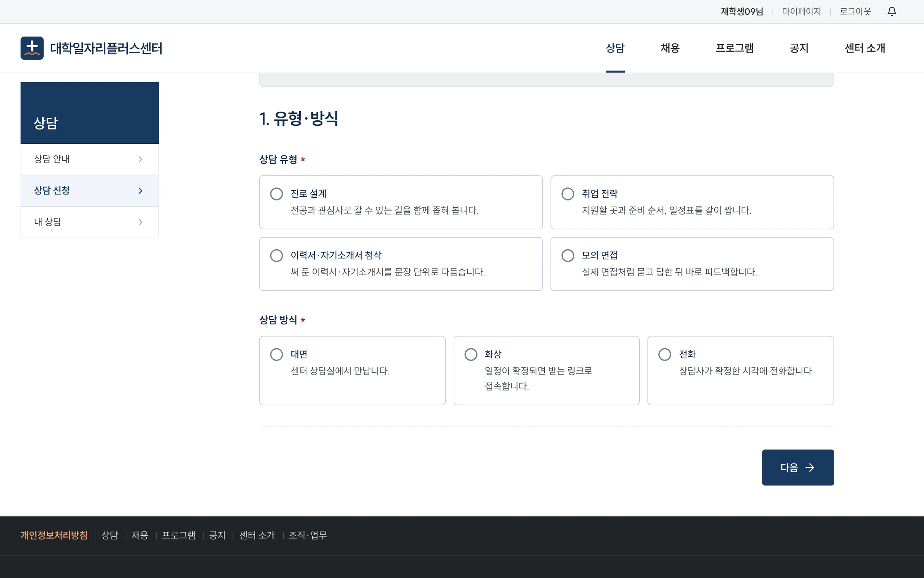Open the 내 상담 sidebar chevron
The height and width of the screenshot is (578, 924).
pos(140,222)
